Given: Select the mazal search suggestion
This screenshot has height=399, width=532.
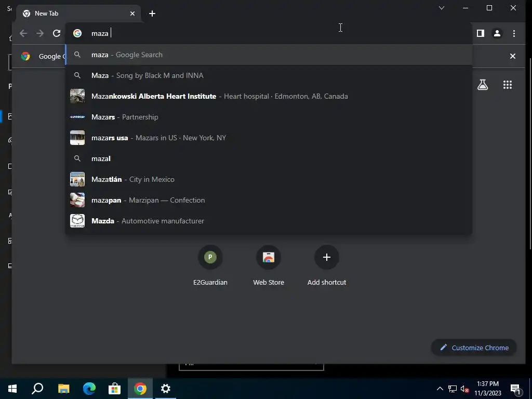Looking at the screenshot, I should pyautogui.click(x=269, y=158).
